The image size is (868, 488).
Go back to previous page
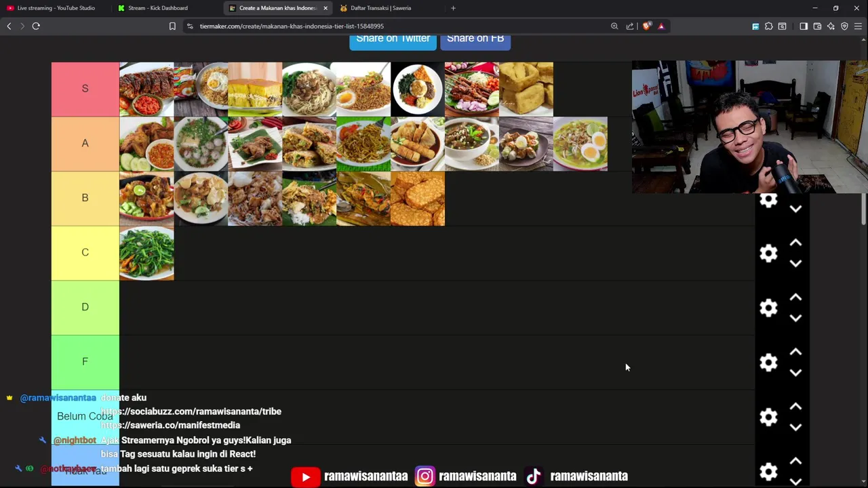point(9,26)
